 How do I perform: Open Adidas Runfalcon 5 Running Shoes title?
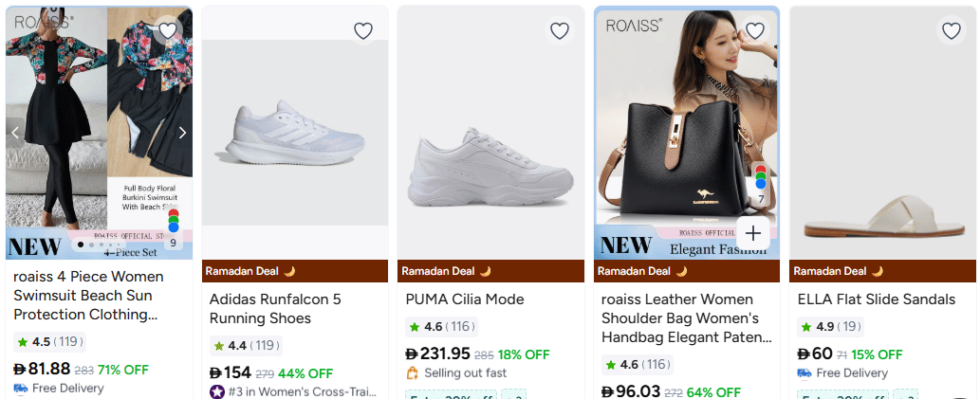[x=275, y=309]
